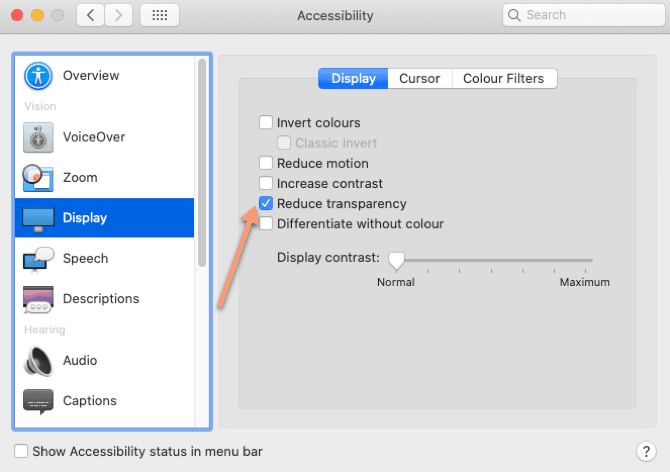670x472 pixels.
Task: Switch to the Colour Filters tab
Action: pos(504,79)
